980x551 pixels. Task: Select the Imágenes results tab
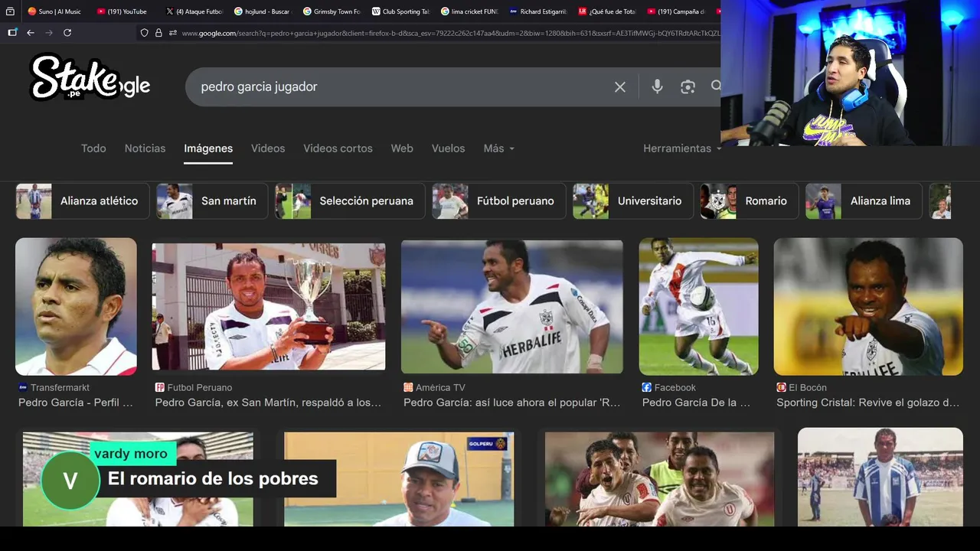pos(208,148)
